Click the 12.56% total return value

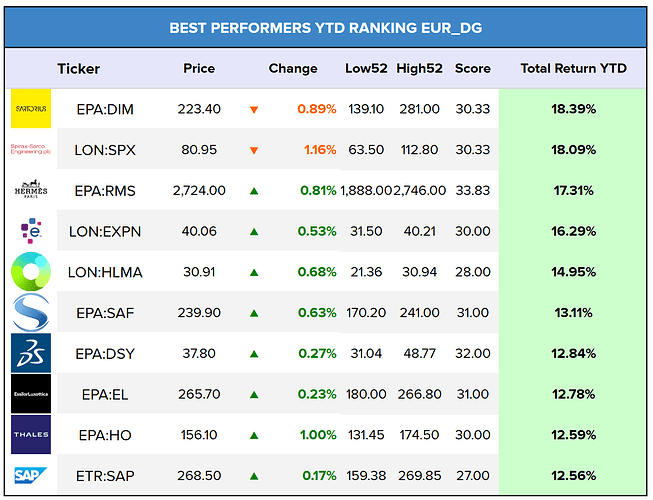tap(573, 475)
